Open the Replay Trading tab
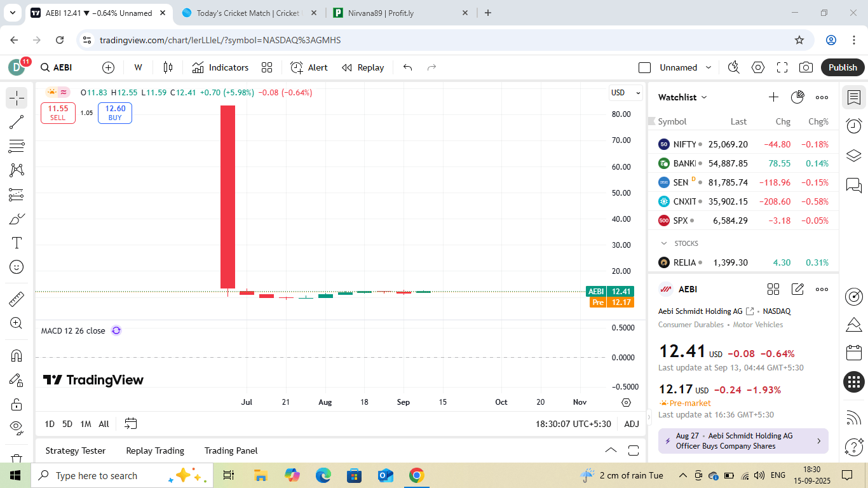This screenshot has height=488, width=868. (155, 451)
